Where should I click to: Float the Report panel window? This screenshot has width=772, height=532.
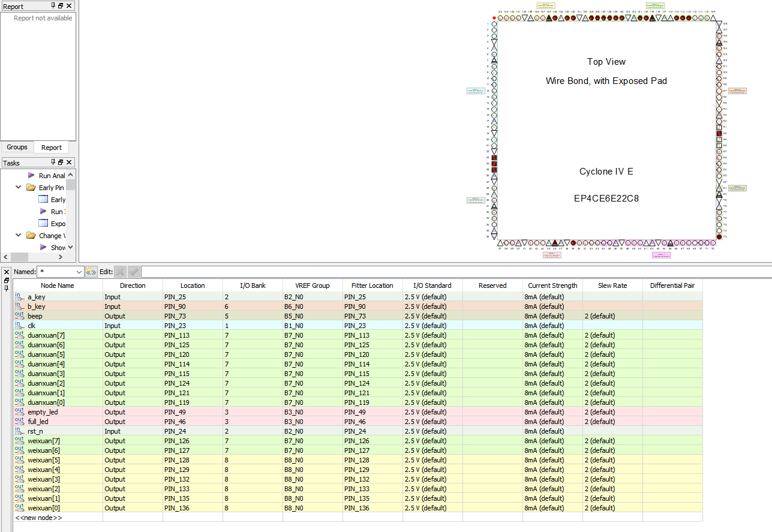point(61,5)
